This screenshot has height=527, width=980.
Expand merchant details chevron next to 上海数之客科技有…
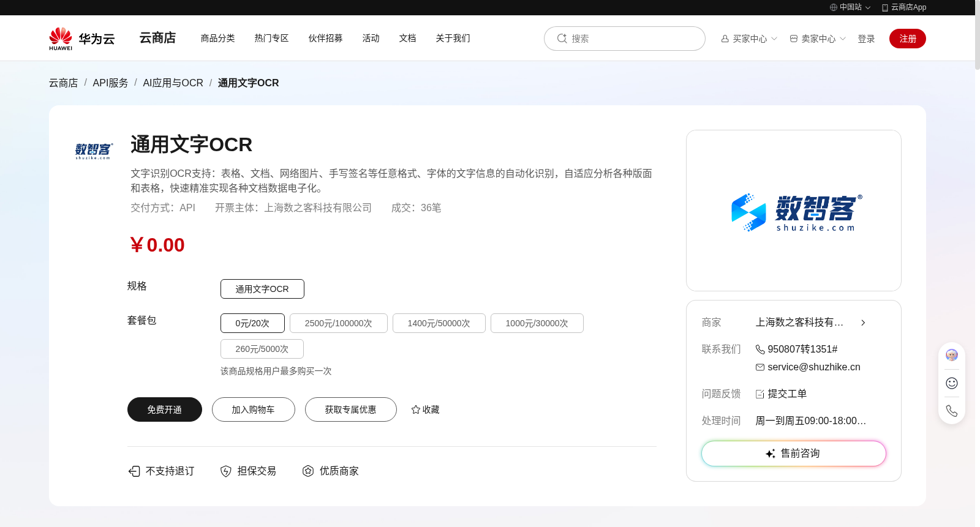click(863, 323)
